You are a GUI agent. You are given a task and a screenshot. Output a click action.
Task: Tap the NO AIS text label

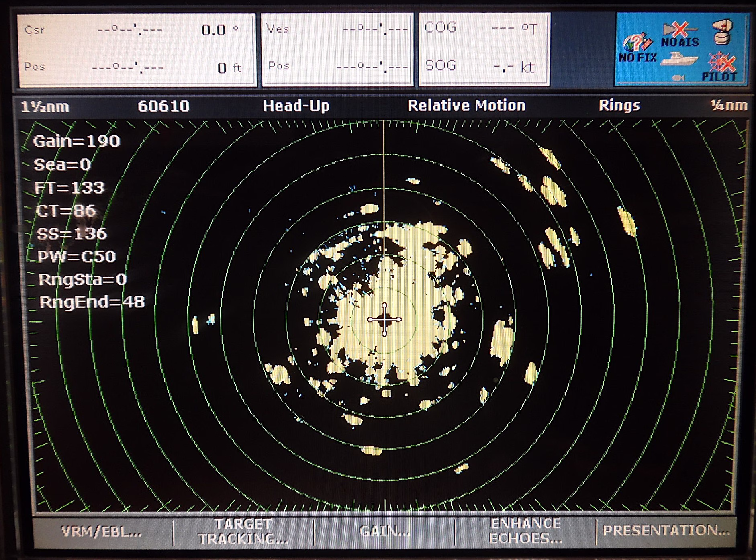(680, 42)
